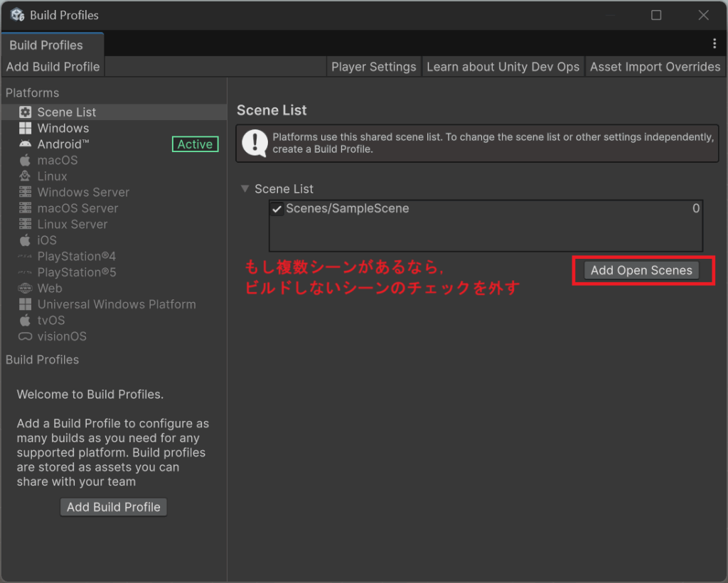Collapse the Scene List foldout triangle
The image size is (728, 583).
click(x=245, y=188)
